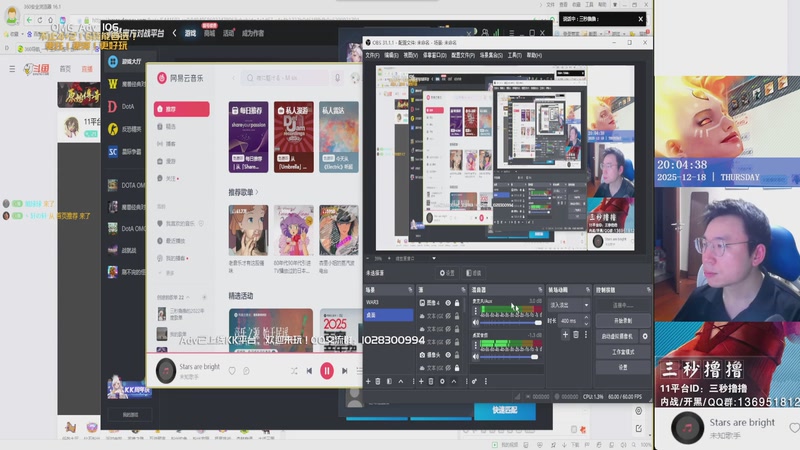This screenshot has width=800, height=450.
Task: Open source properties gear in Sources toolbar
Action: point(442,381)
